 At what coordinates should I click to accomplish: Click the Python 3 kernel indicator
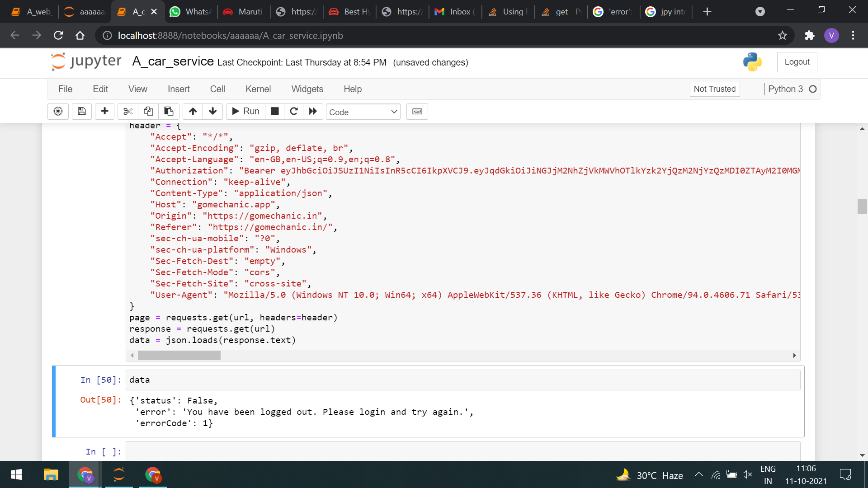786,89
